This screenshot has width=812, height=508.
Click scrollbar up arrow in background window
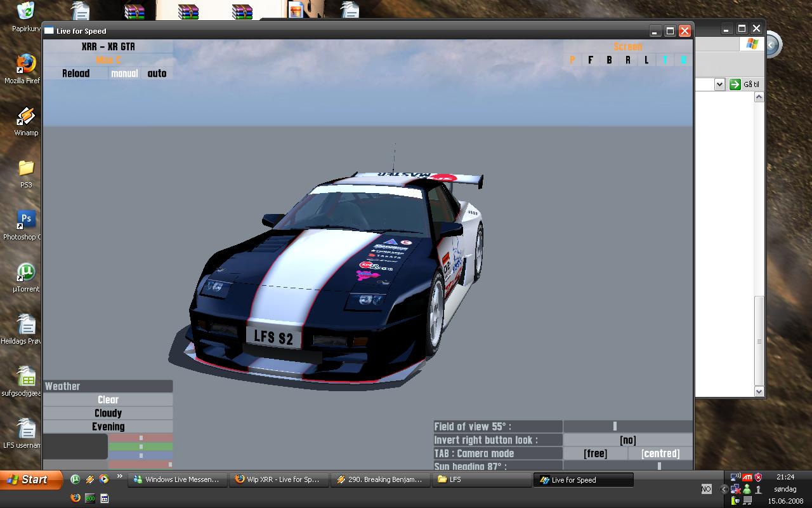point(759,97)
